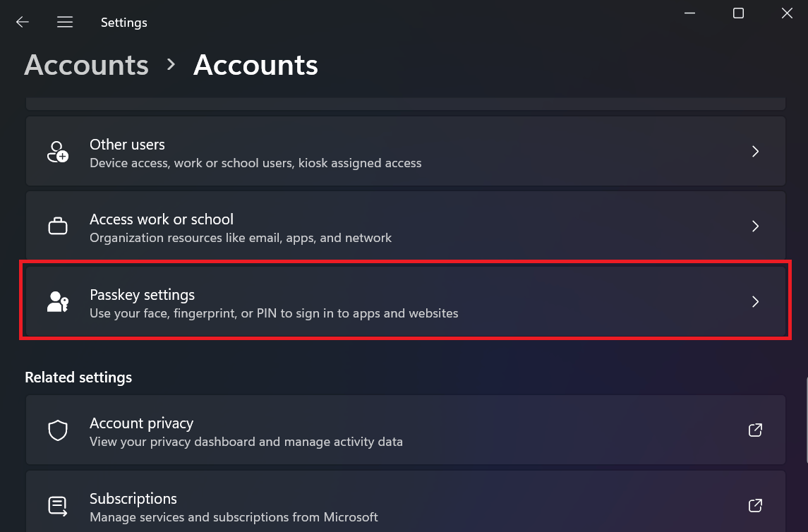Screen dimensions: 808x532
Task: Click the Passkey settings key icon
Action: click(x=57, y=301)
